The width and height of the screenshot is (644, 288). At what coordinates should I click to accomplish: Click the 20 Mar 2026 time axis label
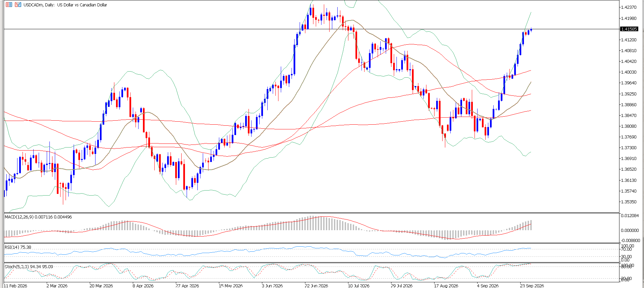(x=101, y=286)
